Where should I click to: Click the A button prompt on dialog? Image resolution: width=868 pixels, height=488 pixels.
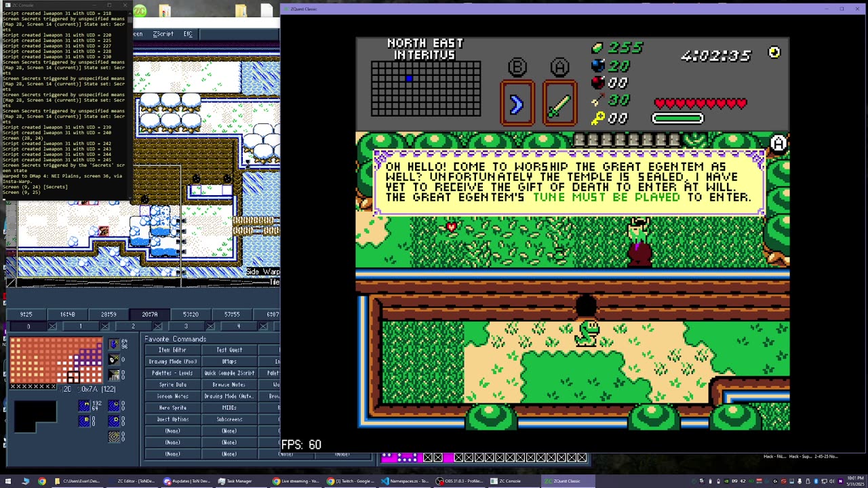coord(778,143)
